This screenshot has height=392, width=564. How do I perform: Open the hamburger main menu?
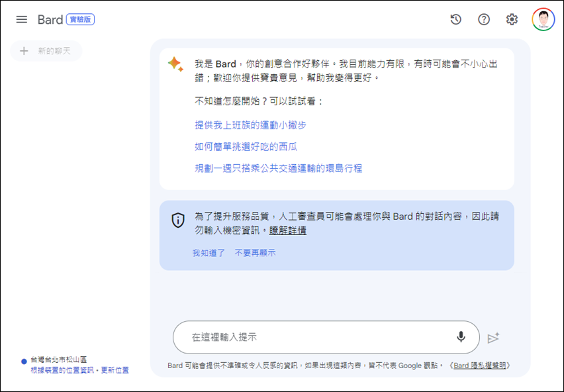pos(22,19)
